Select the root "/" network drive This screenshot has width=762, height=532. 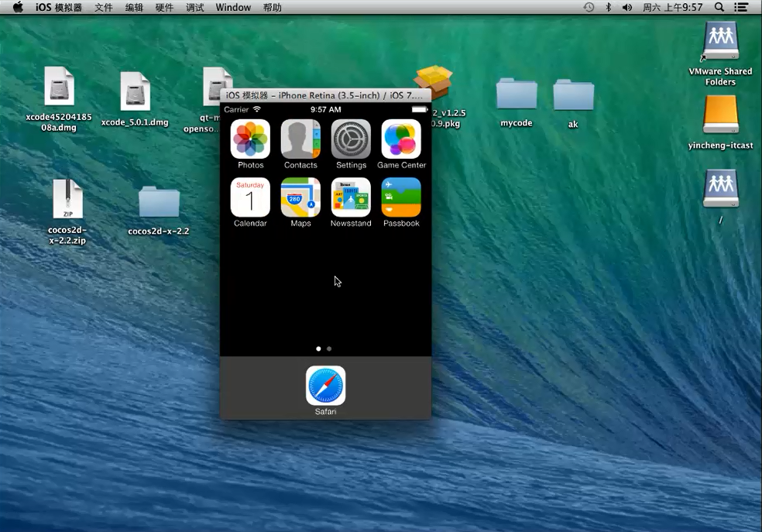pos(721,188)
